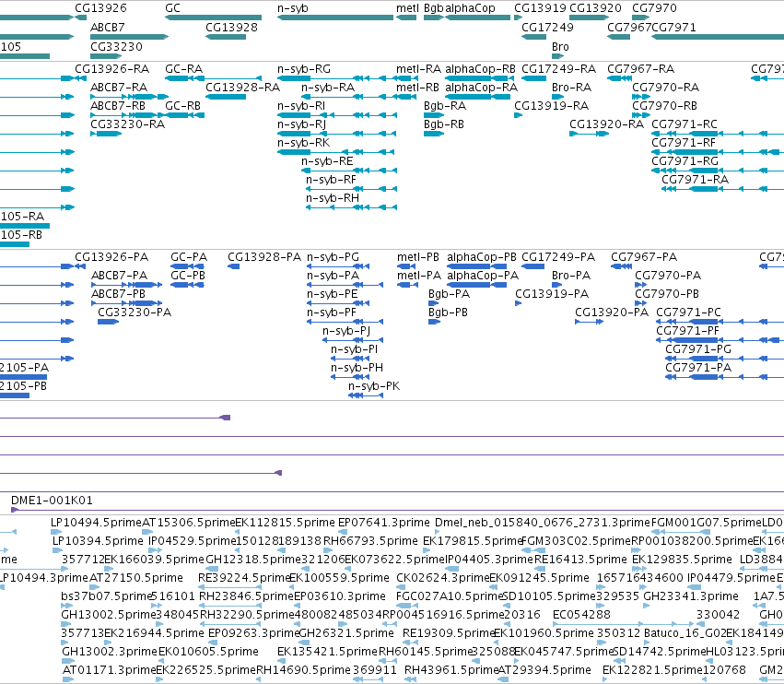784x684 pixels.
Task: Select protein CG13920-PA
Action: click(612, 313)
